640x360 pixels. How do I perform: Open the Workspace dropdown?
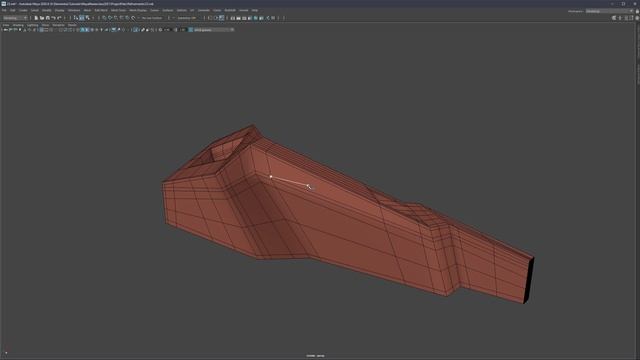[610, 11]
